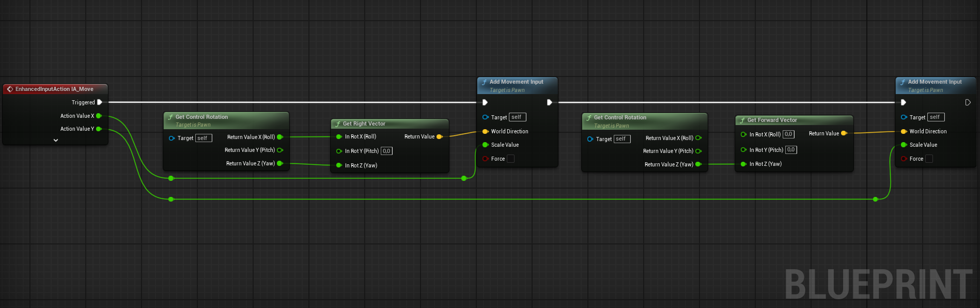Select the second Add Movement Input node title

click(x=935, y=82)
